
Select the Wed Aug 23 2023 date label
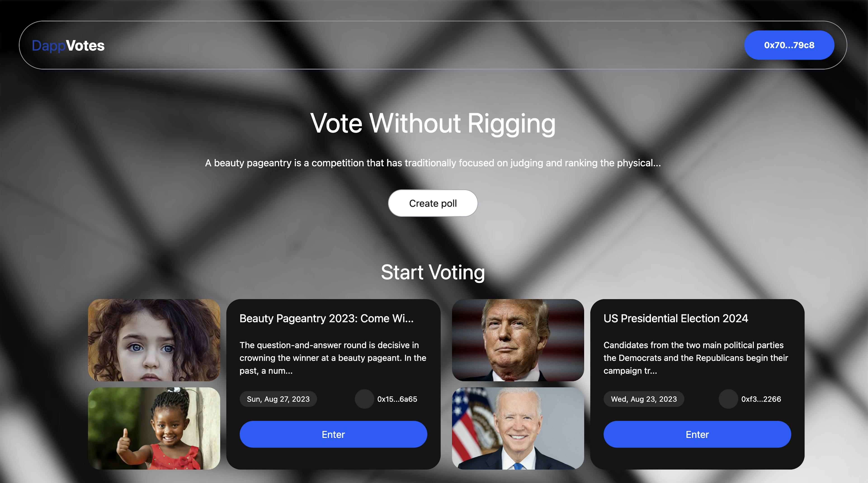tap(644, 398)
